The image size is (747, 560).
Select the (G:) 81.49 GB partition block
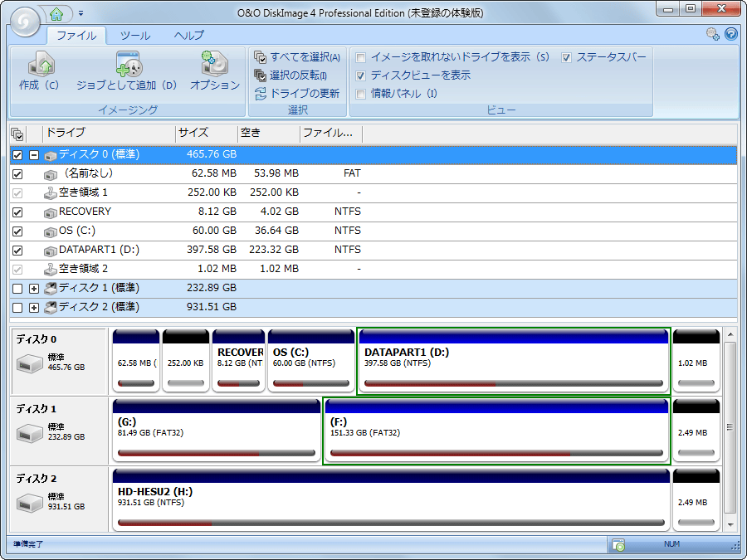tap(217, 431)
